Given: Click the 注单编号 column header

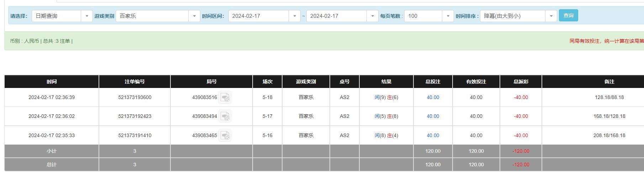Looking at the screenshot, I should [135, 82].
